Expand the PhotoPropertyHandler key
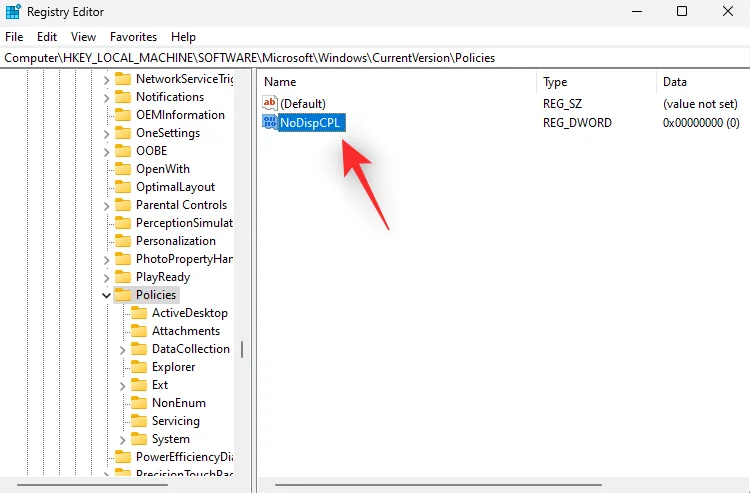 pyautogui.click(x=107, y=260)
